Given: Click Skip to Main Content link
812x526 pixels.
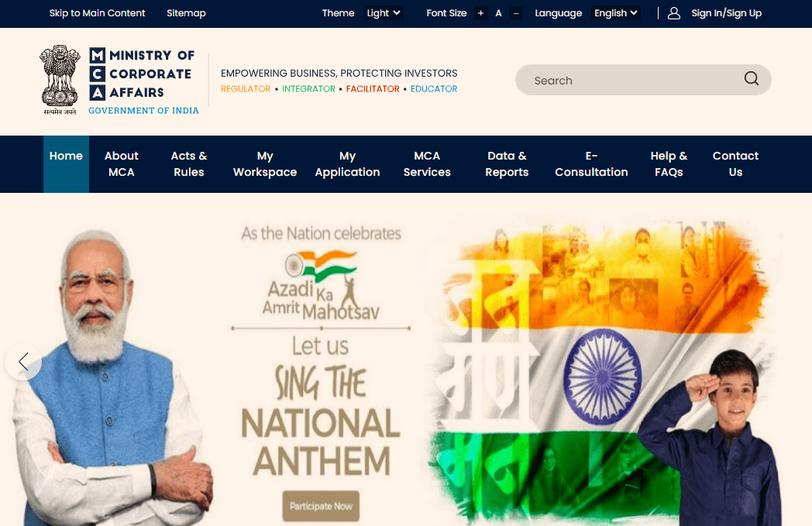Looking at the screenshot, I should click(98, 13).
